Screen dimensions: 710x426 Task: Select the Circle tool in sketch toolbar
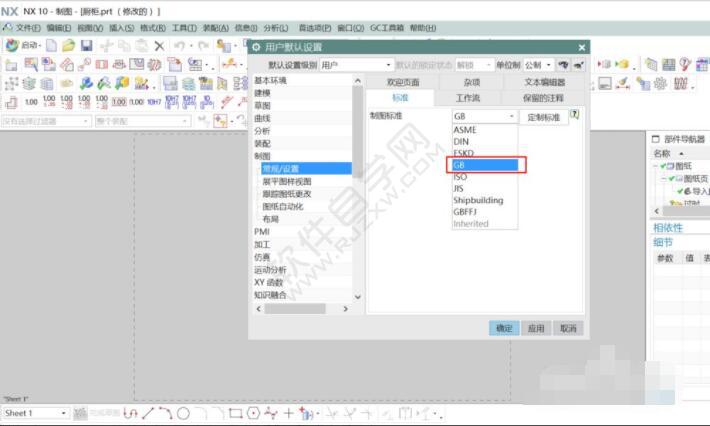pyautogui.click(x=183, y=413)
